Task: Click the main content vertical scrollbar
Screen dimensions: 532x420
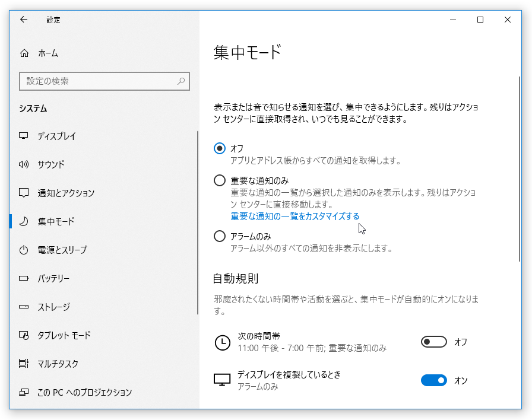Action: pyautogui.click(x=520, y=169)
